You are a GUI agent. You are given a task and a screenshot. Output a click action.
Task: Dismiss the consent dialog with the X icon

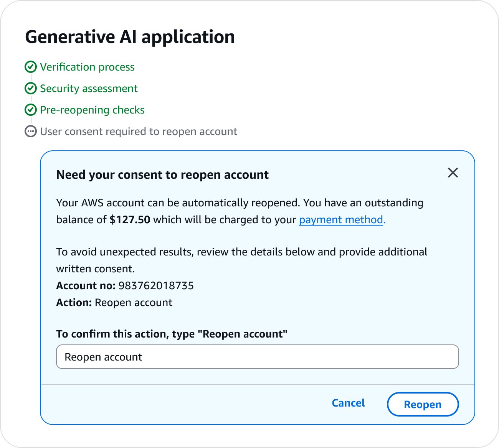point(453,173)
